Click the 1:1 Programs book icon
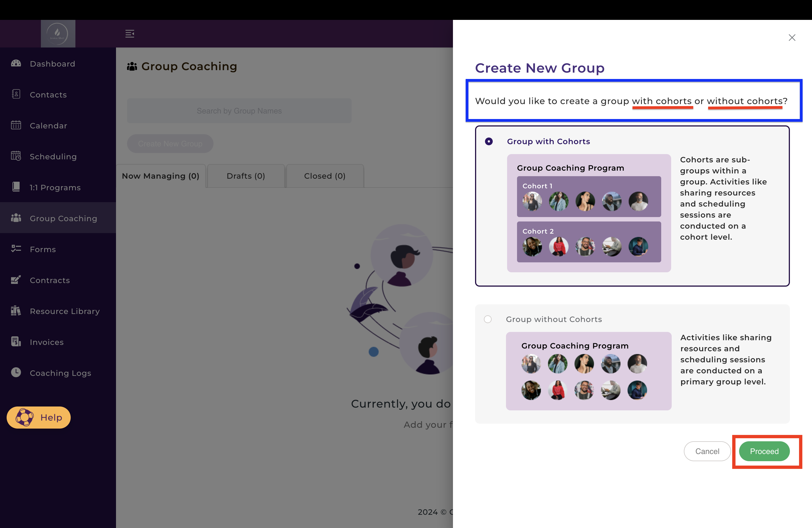The image size is (812, 528). tap(16, 187)
